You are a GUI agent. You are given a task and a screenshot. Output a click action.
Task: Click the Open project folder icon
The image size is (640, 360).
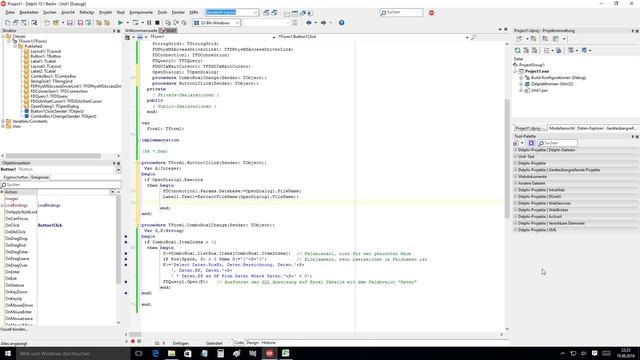click(x=56, y=23)
